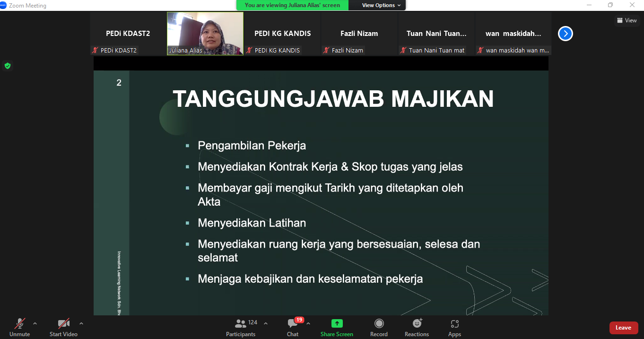Leave the meeting
The height and width of the screenshot is (339, 644).
coord(623,328)
